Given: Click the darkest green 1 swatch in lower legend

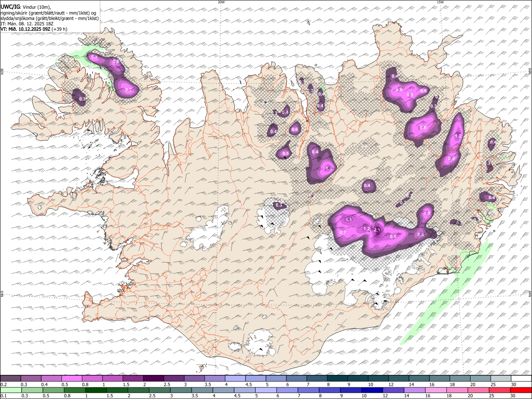Looking at the screenshot, I should 96,390.
